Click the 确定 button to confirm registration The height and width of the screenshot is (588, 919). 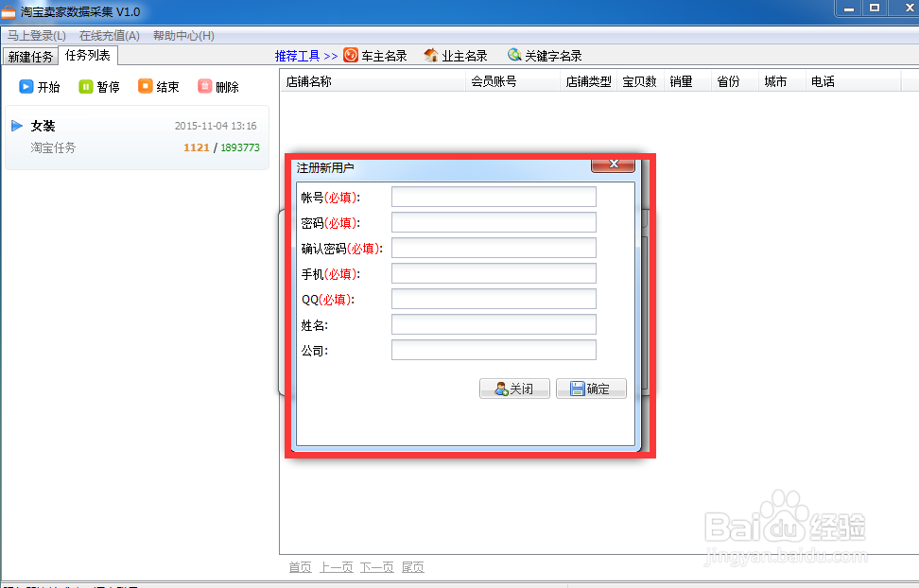click(591, 388)
